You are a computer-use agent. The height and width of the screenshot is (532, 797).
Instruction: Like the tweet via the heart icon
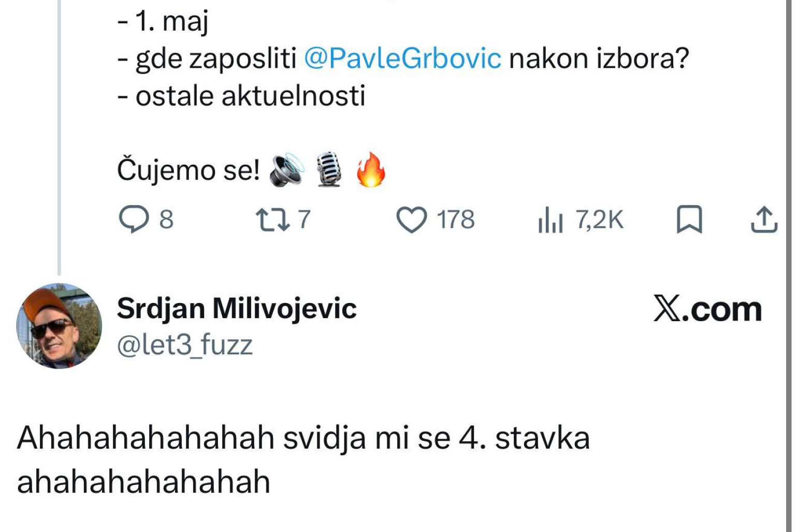click(412, 220)
